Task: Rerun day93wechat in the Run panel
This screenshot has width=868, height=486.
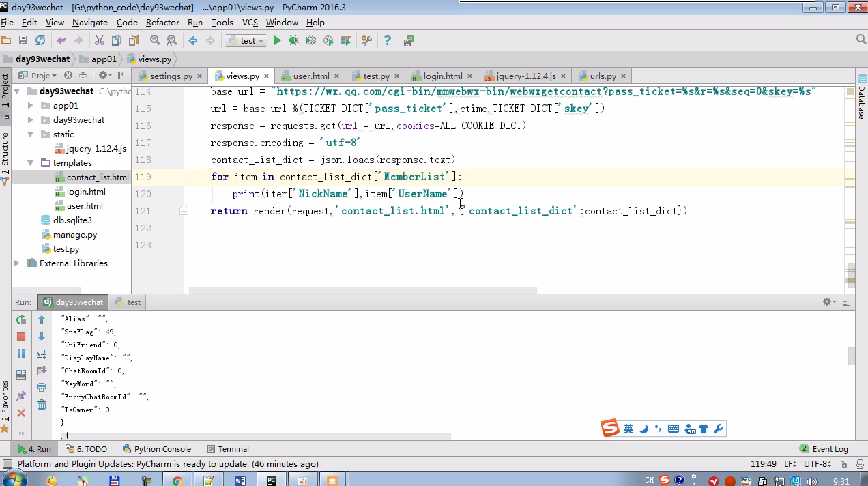Action: click(x=21, y=319)
